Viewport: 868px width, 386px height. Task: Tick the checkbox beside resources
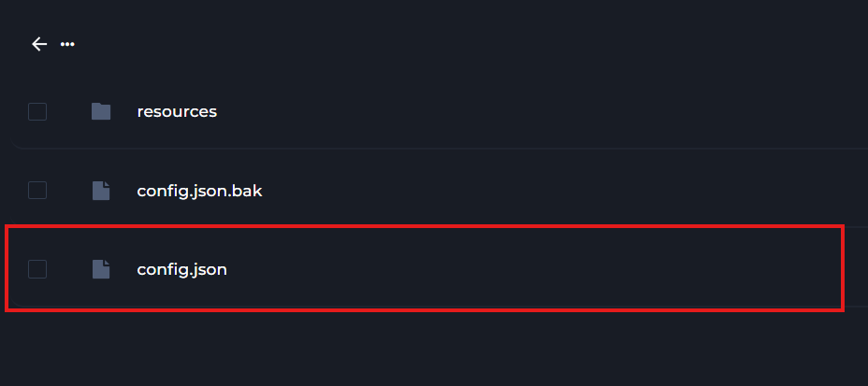click(37, 112)
